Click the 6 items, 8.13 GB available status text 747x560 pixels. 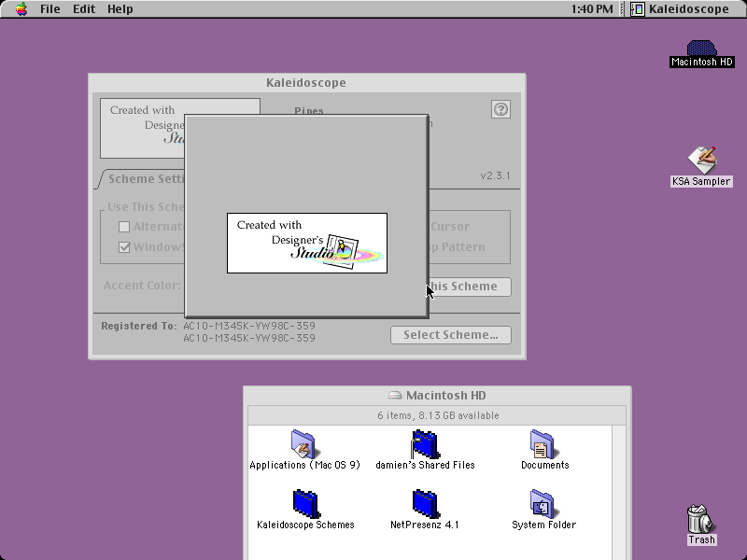438,415
